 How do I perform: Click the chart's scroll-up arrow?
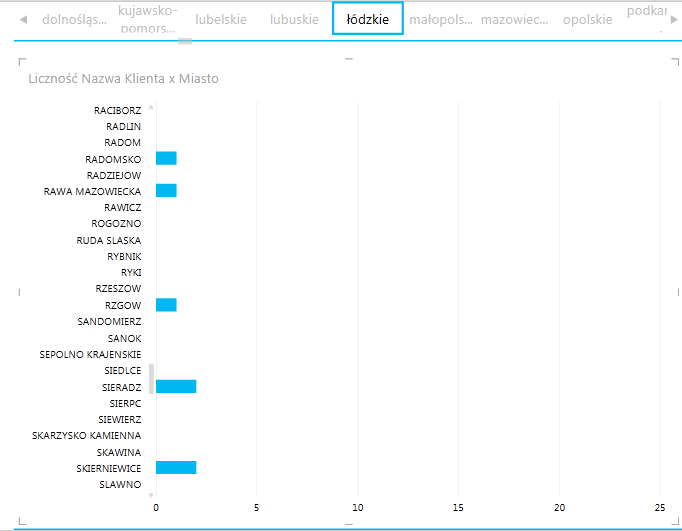point(151,106)
